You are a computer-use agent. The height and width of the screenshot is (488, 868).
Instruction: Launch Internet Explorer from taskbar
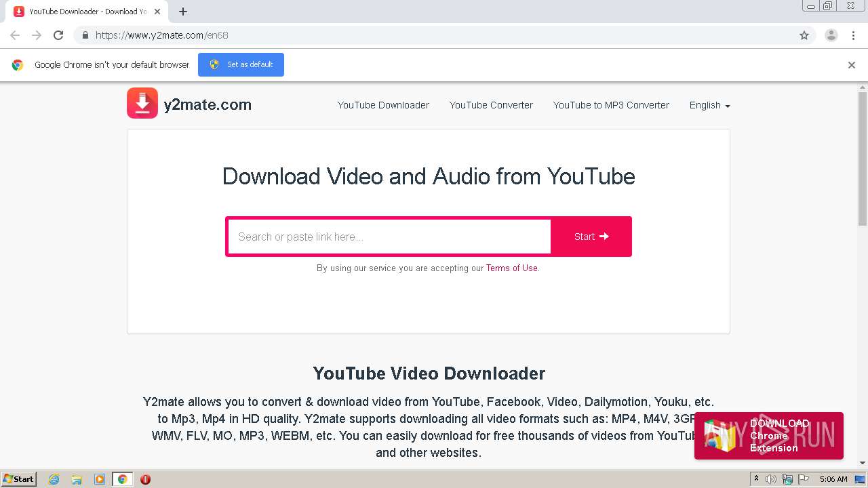(54, 479)
